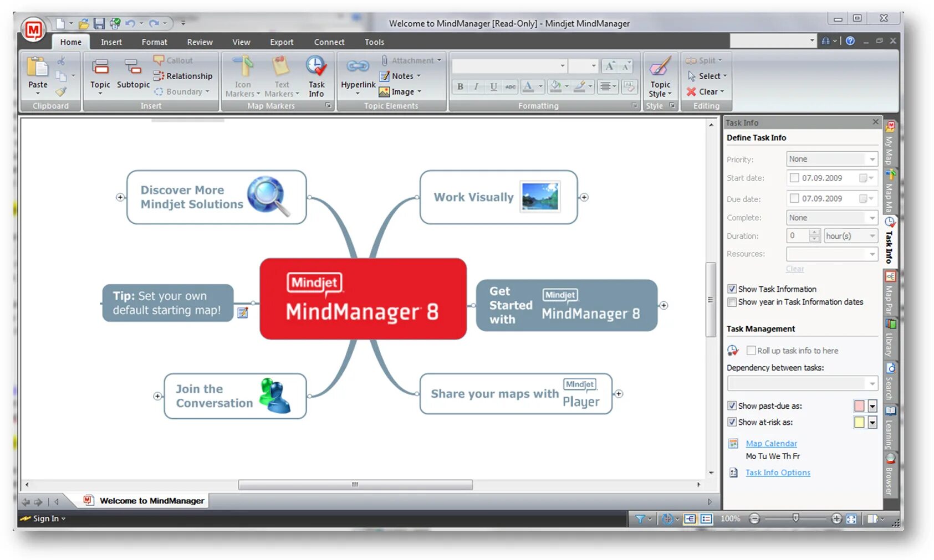Open the Dependency between tasks dropdown
Viewport: 934px width, 560px height.
click(872, 383)
